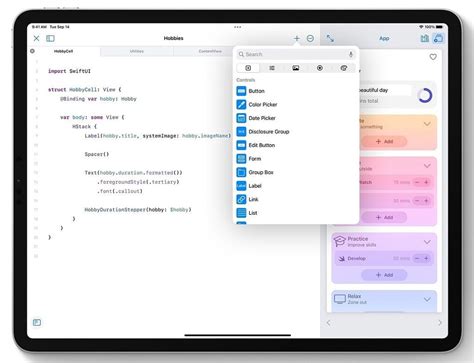Click the Date Picker calendar icon
Viewport: 474px width, 363px height.
[241, 118]
